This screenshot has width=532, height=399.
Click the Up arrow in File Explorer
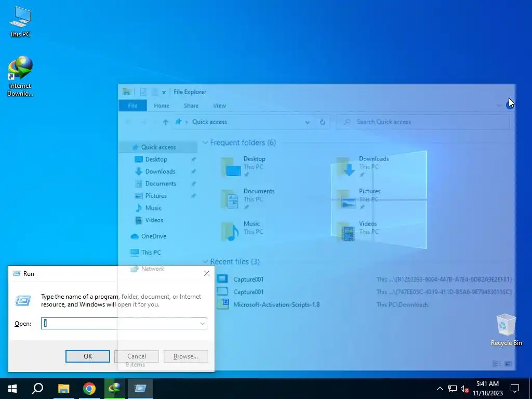(165, 122)
